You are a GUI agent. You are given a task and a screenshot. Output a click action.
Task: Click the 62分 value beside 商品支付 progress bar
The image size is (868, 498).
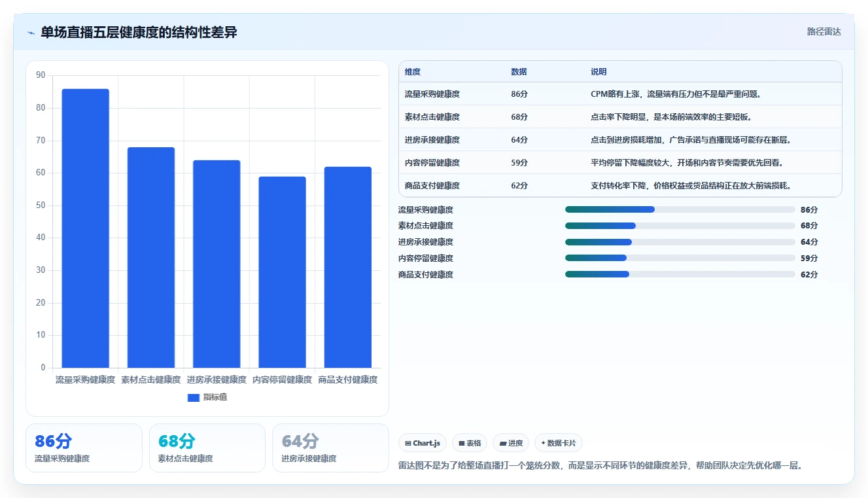(x=809, y=275)
